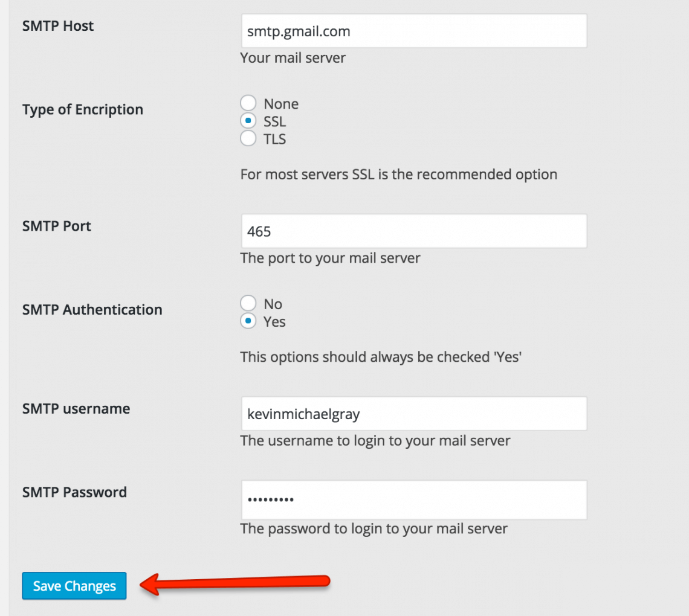Click the 'Your mail server' helper text
Screen dimensions: 689x616
click(x=293, y=58)
